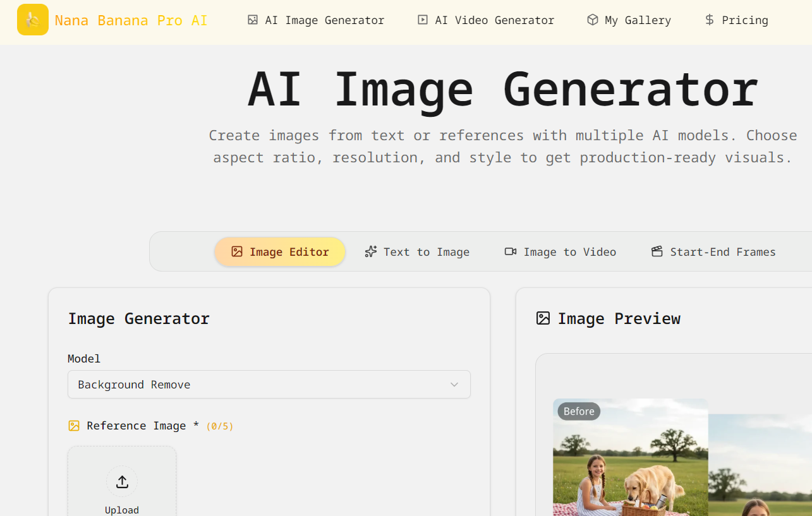Click the Before preview picnic image
Screen dimensions: 812x516
point(630,467)
